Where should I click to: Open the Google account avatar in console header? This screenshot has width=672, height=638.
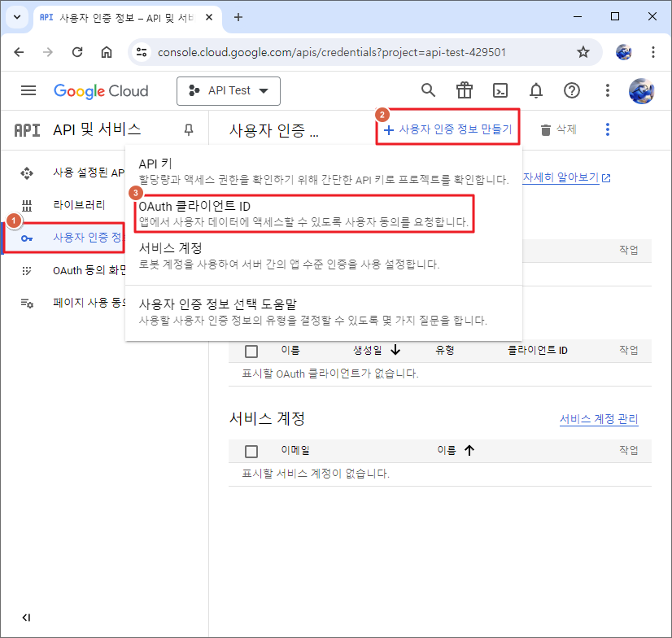pos(641,91)
